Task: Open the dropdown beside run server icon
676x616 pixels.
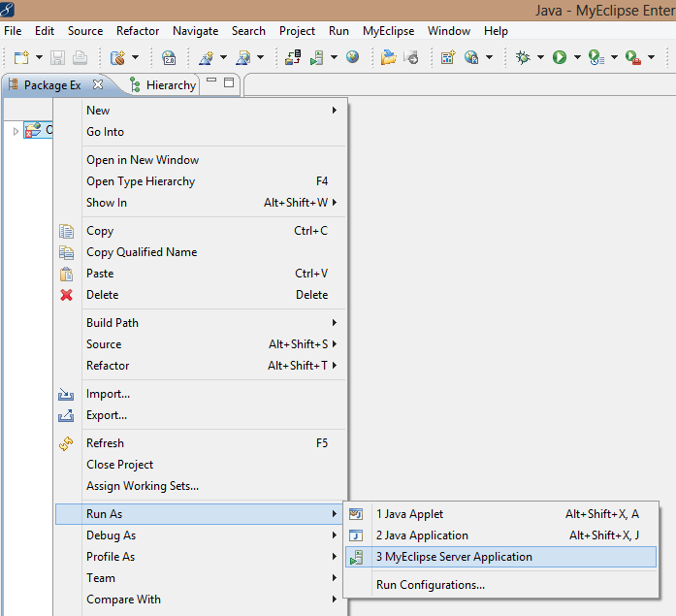Action: tap(334, 57)
